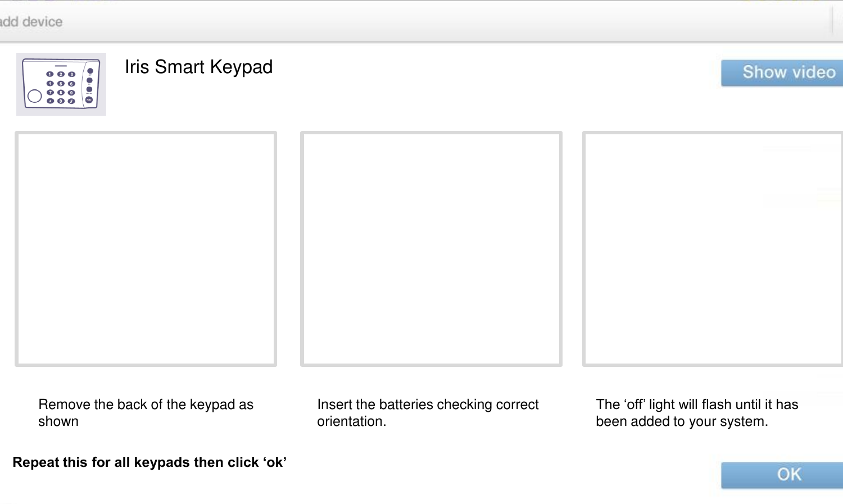Confirm with the OK button

[x=782, y=475]
